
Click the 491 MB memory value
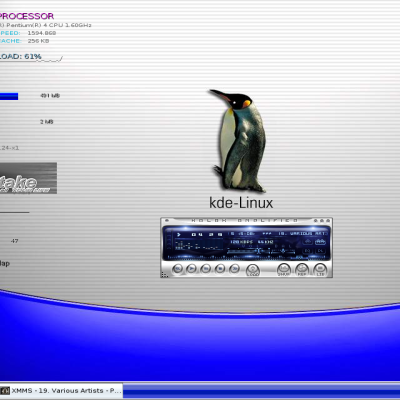point(50,96)
